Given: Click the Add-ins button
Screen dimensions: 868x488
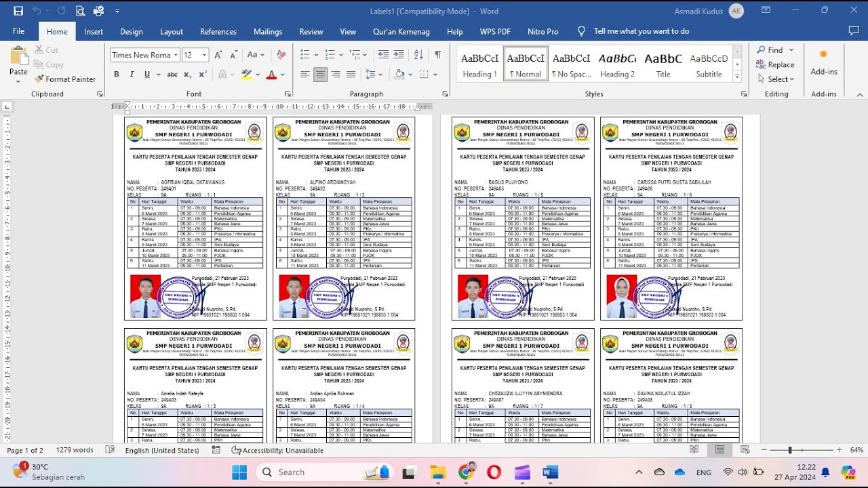Looking at the screenshot, I should pyautogui.click(x=824, y=62).
